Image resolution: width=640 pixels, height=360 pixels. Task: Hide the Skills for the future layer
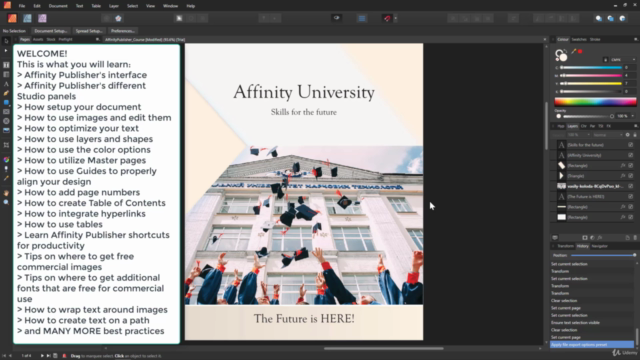[x=631, y=145]
